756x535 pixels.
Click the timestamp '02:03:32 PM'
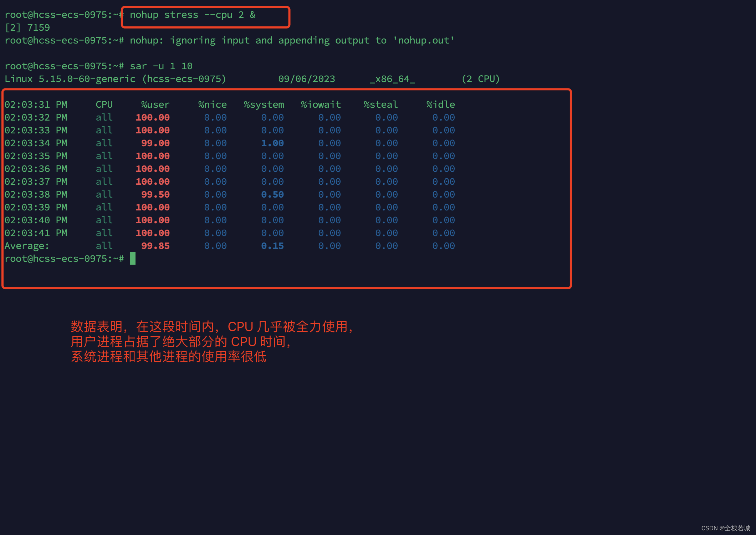(36, 118)
